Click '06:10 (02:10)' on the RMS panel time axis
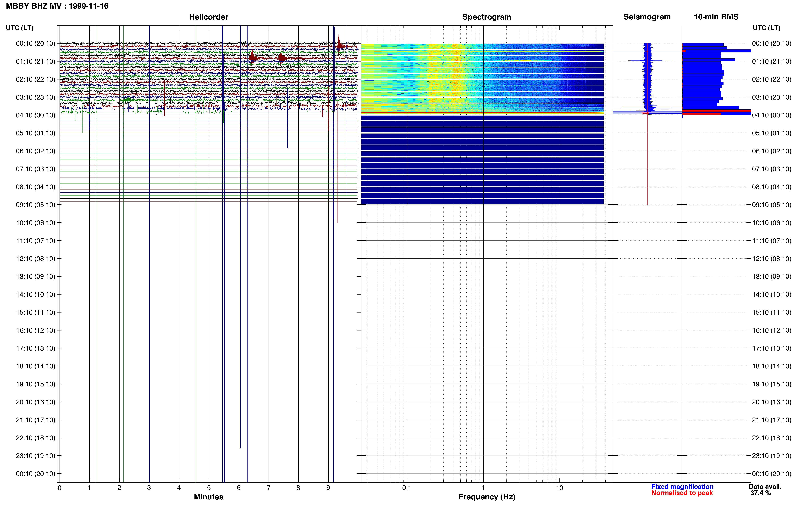The image size is (812, 508). tap(772, 151)
